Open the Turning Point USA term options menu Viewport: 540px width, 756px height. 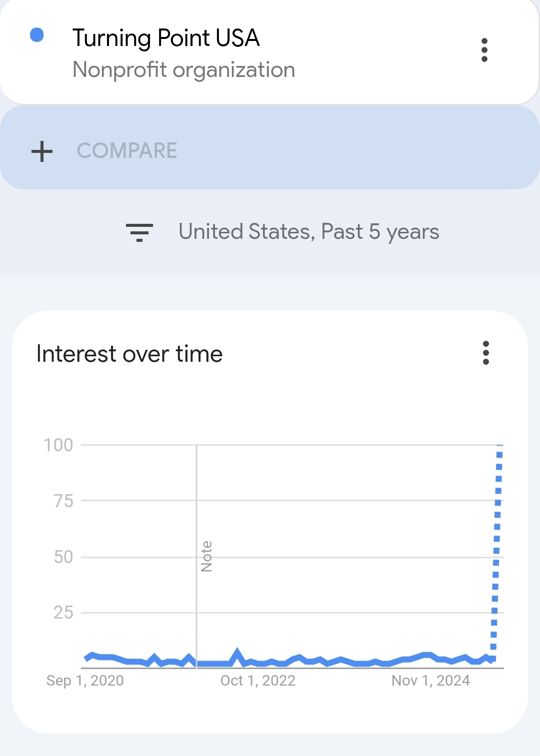click(484, 50)
